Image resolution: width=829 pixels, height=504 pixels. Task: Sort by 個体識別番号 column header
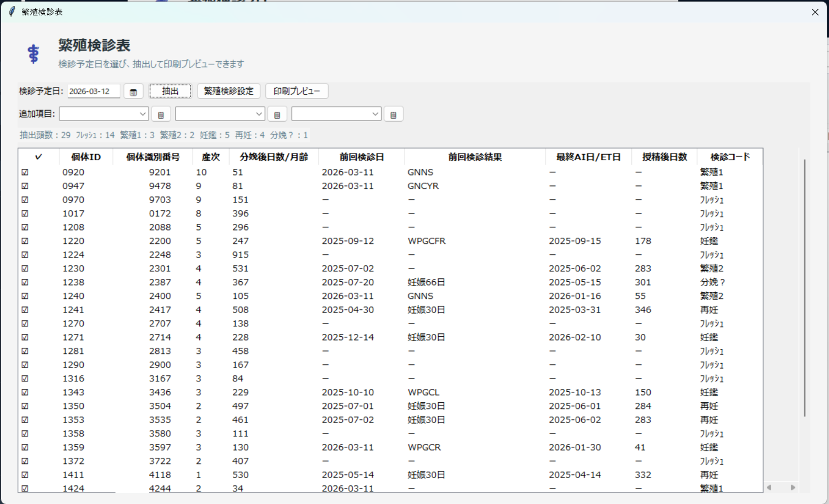[x=153, y=157]
